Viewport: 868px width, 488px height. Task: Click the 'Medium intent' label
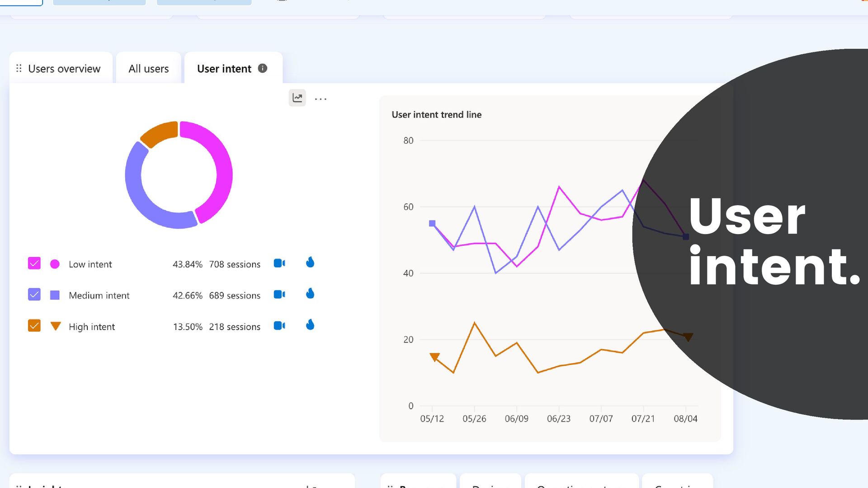pyautogui.click(x=99, y=296)
